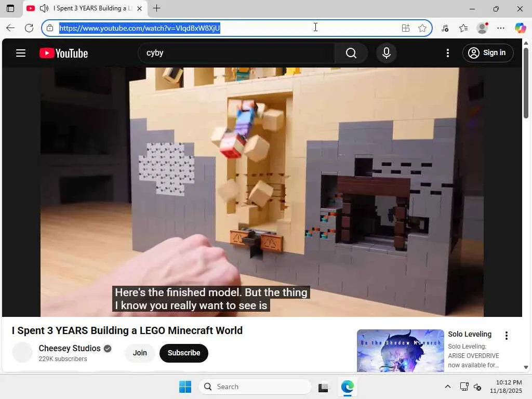Screen dimensions: 532x399
Task: Open the Task View taskbar icon
Action: click(323, 387)
